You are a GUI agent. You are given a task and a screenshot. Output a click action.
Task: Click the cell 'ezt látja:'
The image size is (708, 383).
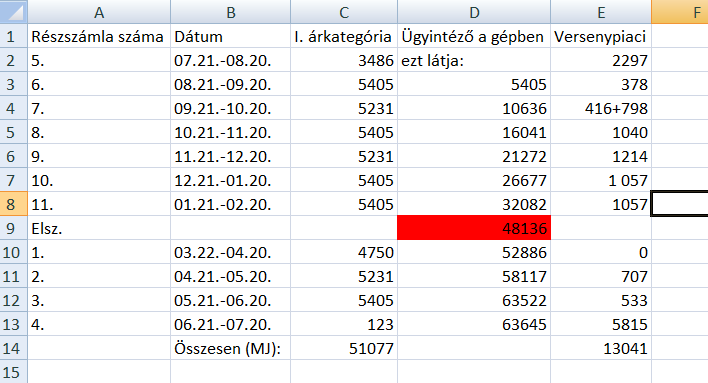click(474, 60)
